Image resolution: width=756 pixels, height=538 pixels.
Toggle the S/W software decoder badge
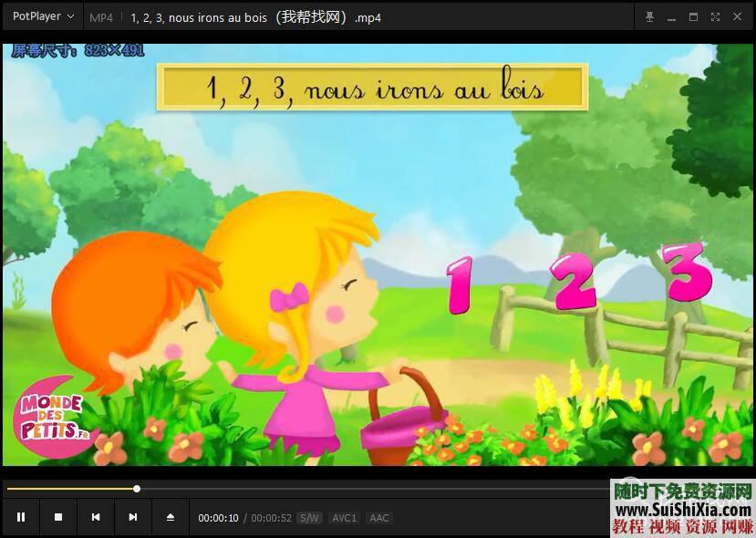tap(309, 517)
